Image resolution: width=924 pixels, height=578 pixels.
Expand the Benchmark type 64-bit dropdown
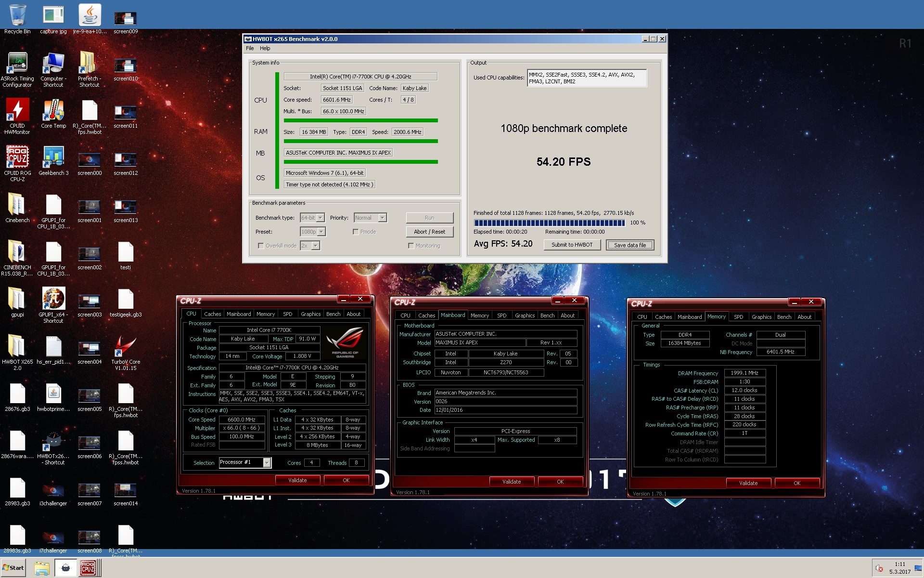(x=321, y=218)
